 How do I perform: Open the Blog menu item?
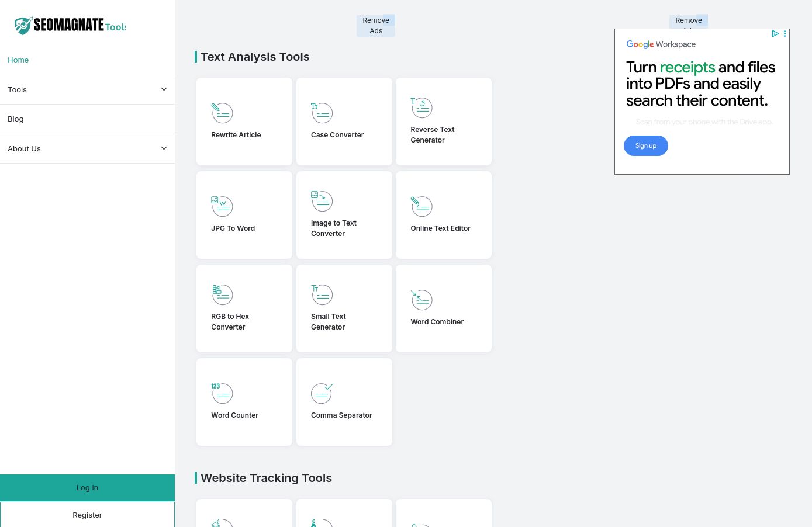[x=16, y=119]
